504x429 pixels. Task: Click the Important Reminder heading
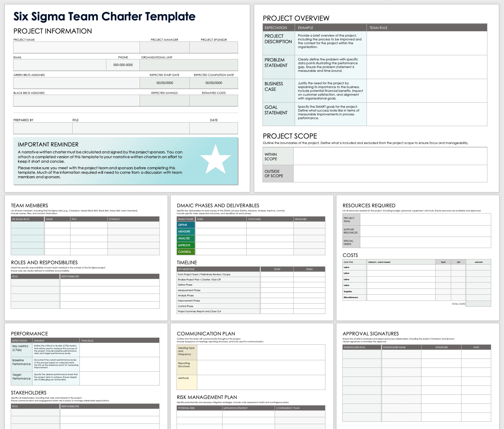(x=48, y=144)
